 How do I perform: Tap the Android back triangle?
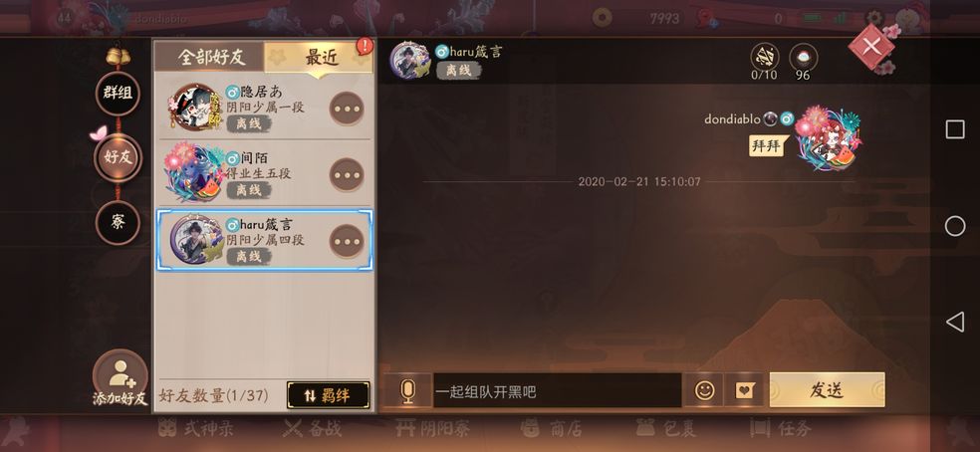(x=954, y=322)
